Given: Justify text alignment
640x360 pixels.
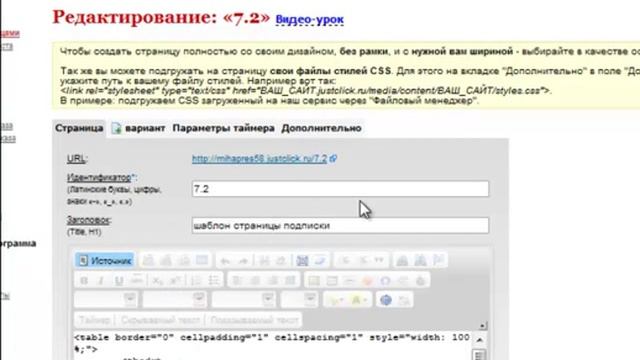Looking at the screenshot, I should [x=290, y=280].
